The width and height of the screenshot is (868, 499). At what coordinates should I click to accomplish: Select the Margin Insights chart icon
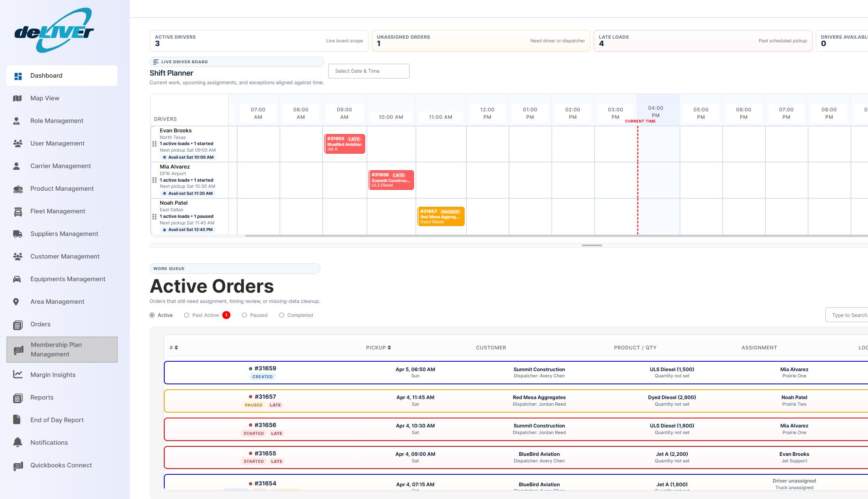click(x=17, y=374)
